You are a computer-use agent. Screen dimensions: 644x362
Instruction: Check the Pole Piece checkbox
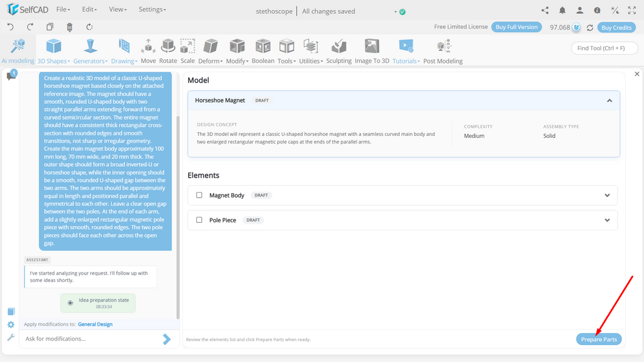click(x=199, y=220)
